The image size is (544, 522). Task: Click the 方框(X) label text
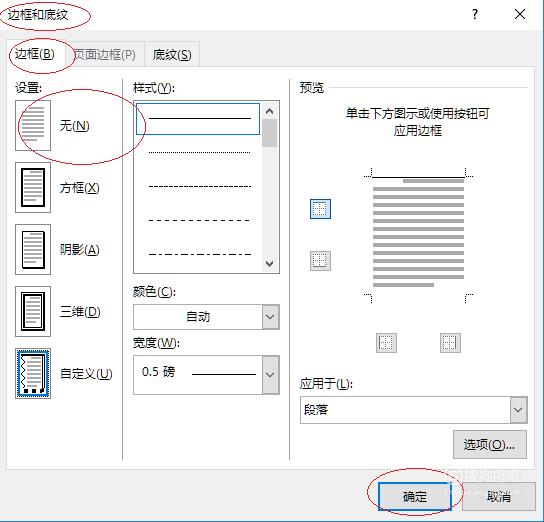tap(79, 188)
